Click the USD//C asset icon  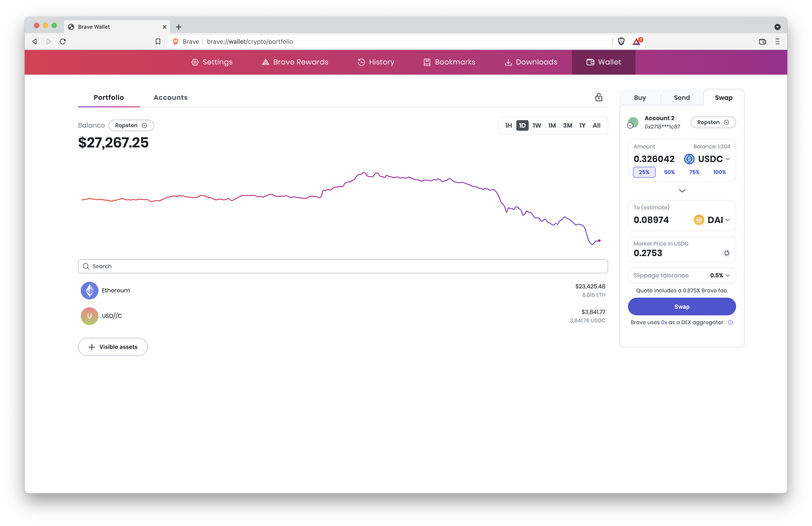coord(89,316)
